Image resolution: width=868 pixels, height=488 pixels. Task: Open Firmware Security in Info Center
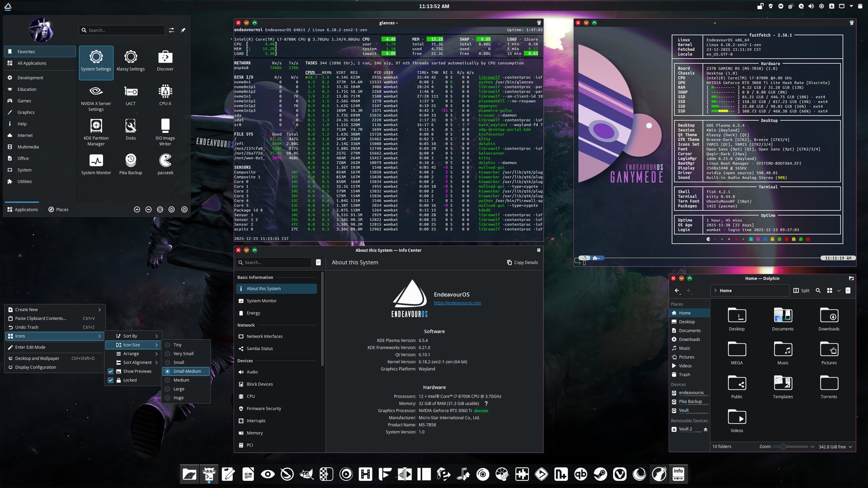pos(276,409)
